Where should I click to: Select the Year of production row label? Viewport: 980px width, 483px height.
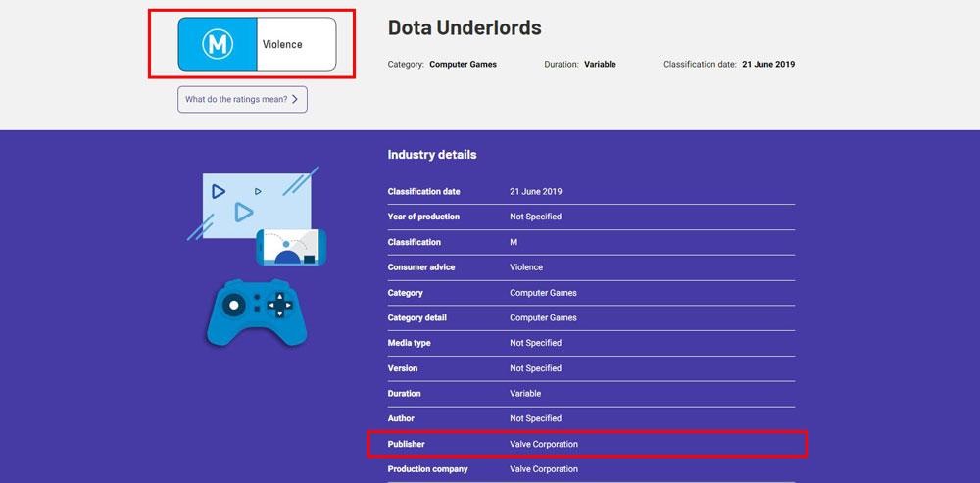423,217
